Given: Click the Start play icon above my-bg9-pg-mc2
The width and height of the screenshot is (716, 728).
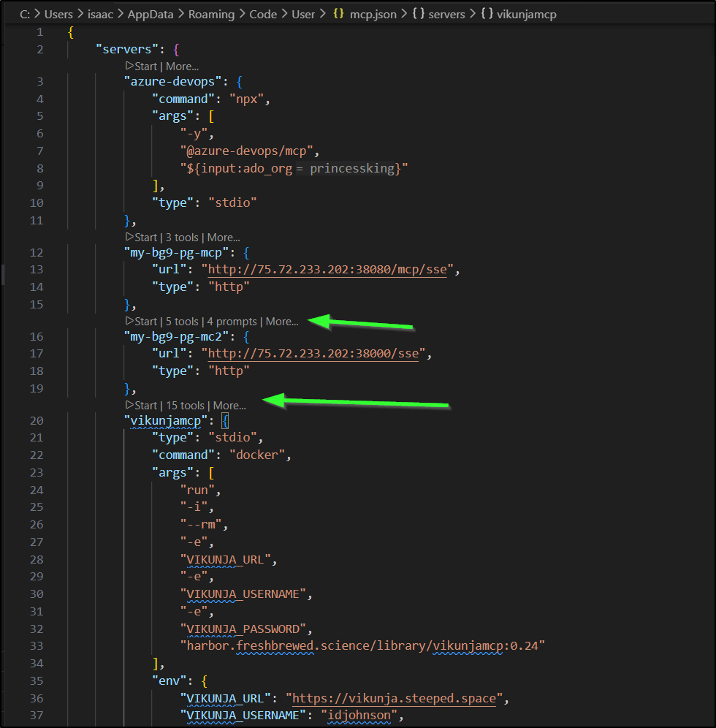Looking at the screenshot, I should (129, 322).
